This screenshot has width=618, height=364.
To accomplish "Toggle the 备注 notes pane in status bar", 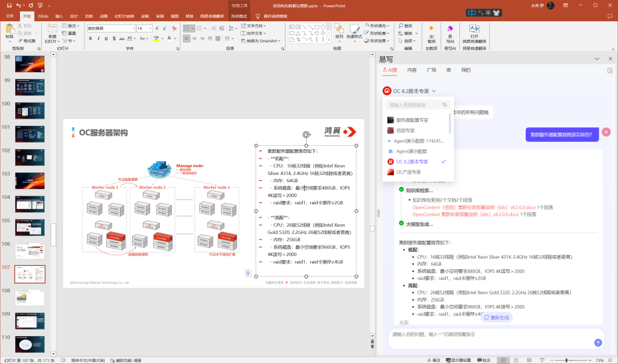I will click(433, 360).
